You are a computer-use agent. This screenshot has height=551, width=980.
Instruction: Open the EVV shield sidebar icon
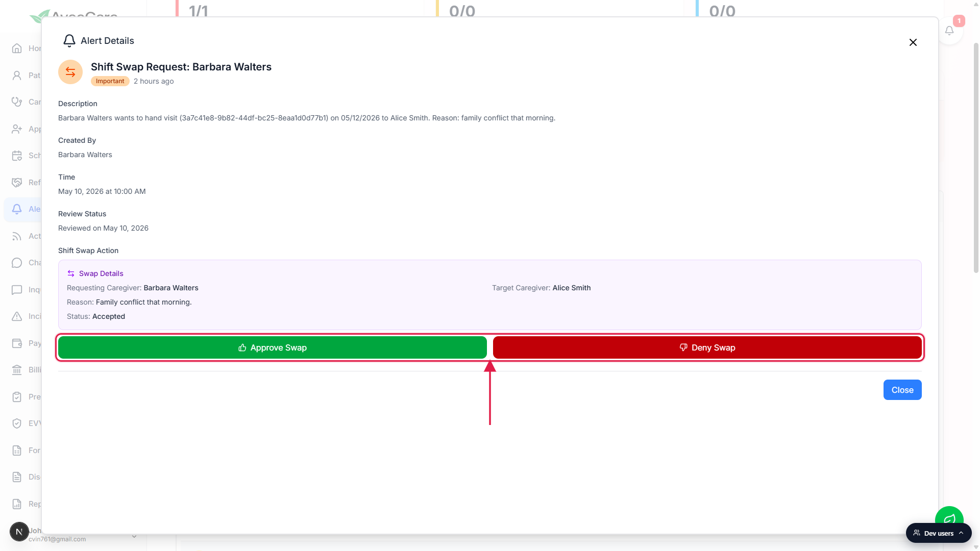[17, 423]
